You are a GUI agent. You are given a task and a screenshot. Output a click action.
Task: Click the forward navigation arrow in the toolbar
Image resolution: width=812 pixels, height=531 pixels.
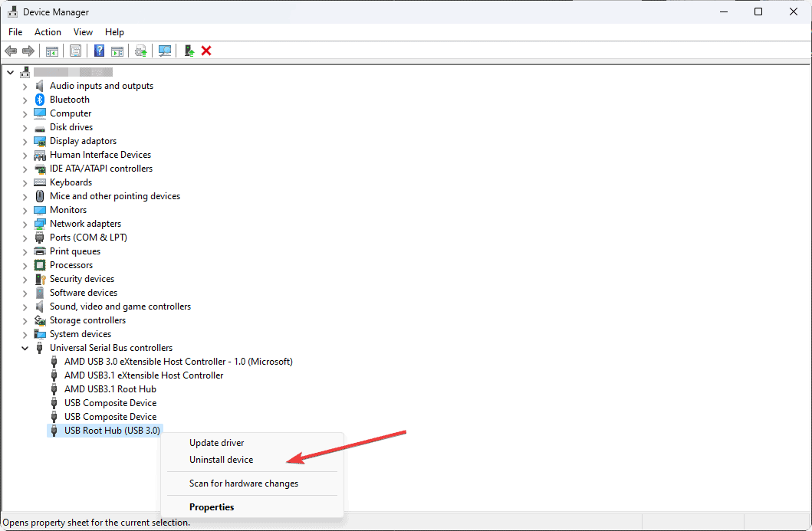28,51
